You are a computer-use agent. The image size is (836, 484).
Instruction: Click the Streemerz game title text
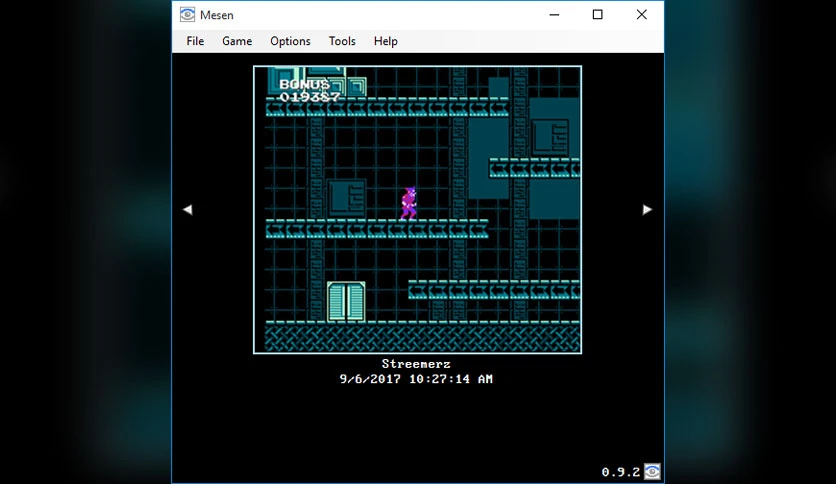416,364
